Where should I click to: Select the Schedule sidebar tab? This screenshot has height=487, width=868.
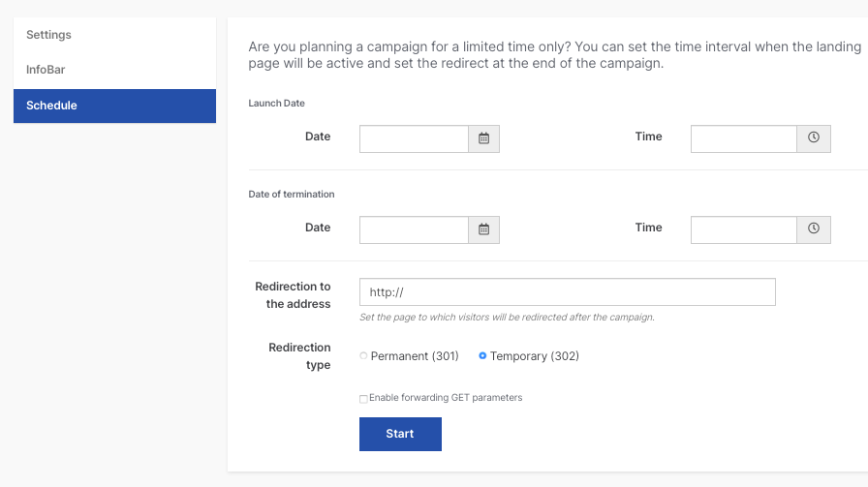(x=114, y=106)
